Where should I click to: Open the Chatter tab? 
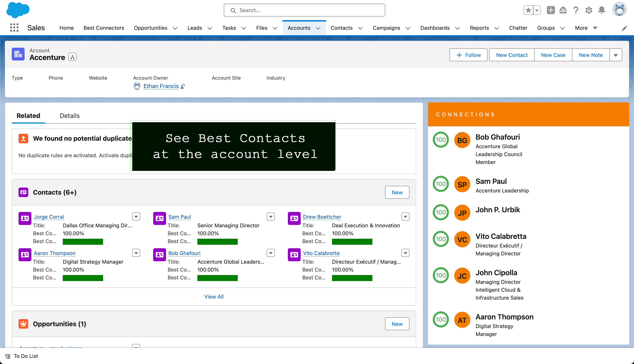[x=518, y=28]
